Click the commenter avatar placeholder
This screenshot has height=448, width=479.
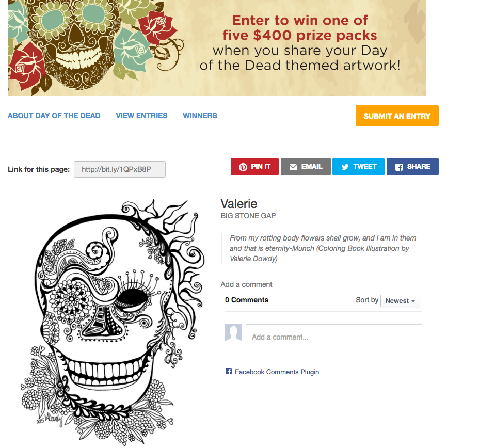tap(233, 332)
